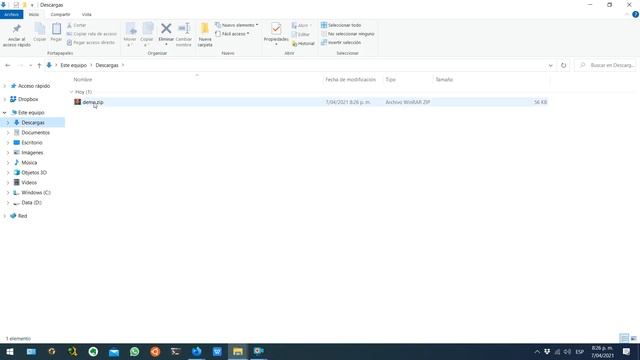
Task: Sort by the Tamaño column header
Action: click(x=444, y=80)
